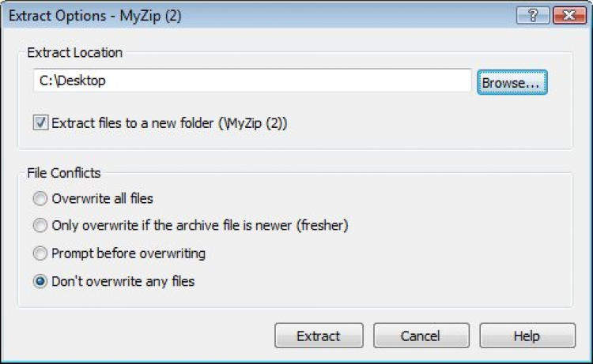Cancel the extraction dialog
Viewport: 593px width, 364px height.
(x=420, y=336)
